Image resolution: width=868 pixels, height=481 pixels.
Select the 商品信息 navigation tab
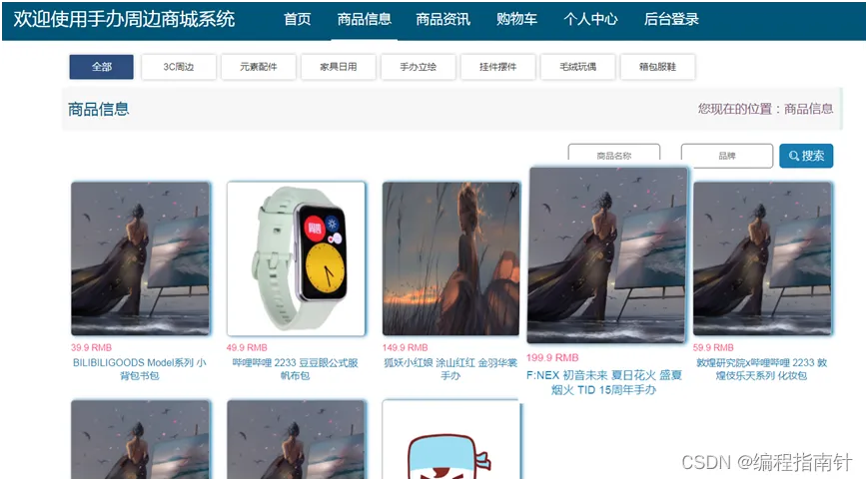[365, 19]
